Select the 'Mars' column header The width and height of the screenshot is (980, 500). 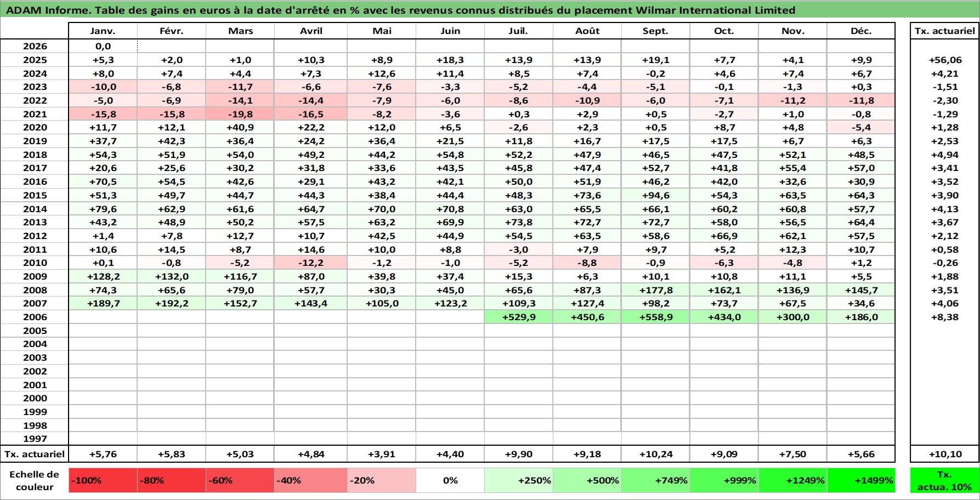[240, 31]
